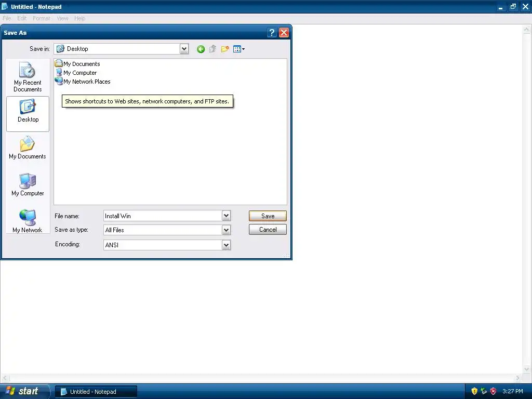Click the red security alert tray icon

click(494, 391)
